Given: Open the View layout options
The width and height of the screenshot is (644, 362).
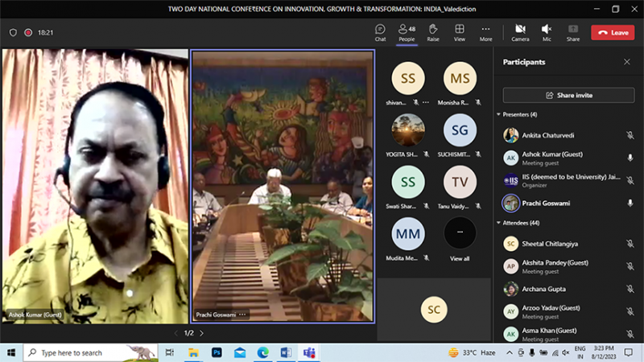Looking at the screenshot, I should coord(459,32).
